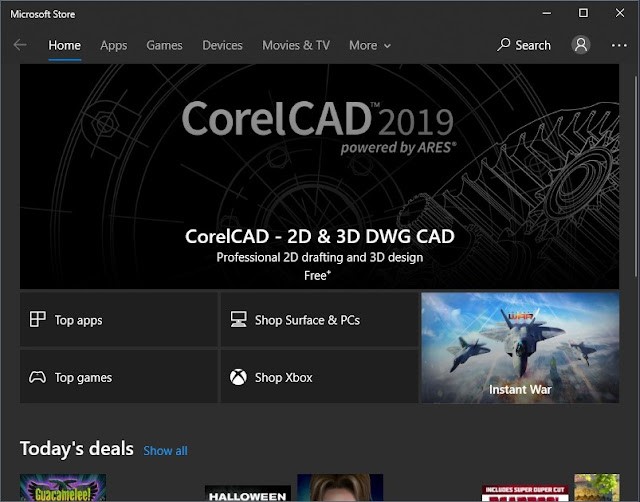640x502 pixels.
Task: Open the woman's face movie deal thumbnail
Action: click(x=340, y=488)
